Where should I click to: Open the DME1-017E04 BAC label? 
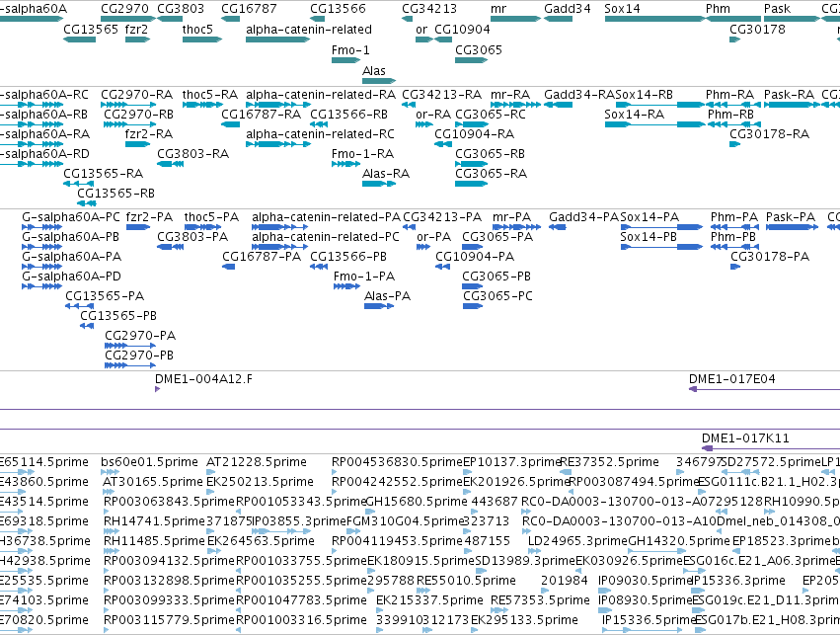pyautogui.click(x=731, y=379)
